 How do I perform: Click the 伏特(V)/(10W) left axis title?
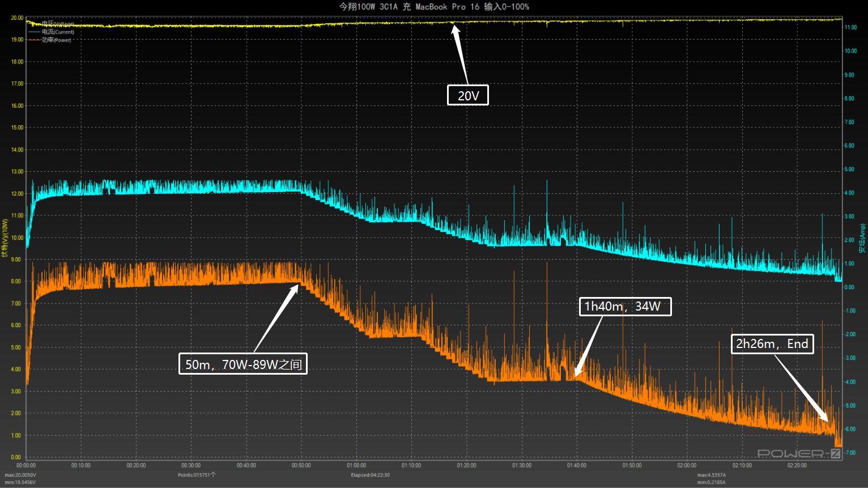pyautogui.click(x=5, y=238)
